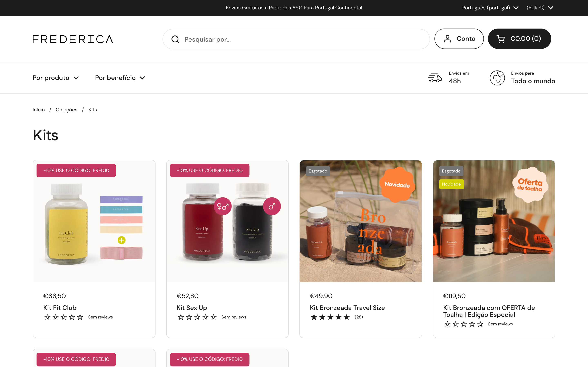Viewport: 588px width, 367px height.
Task: Click the FREDERICA logo
Action: (73, 39)
